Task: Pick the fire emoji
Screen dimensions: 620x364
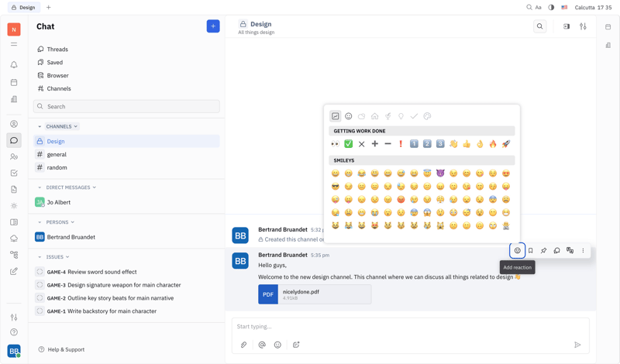Action: pyautogui.click(x=493, y=144)
